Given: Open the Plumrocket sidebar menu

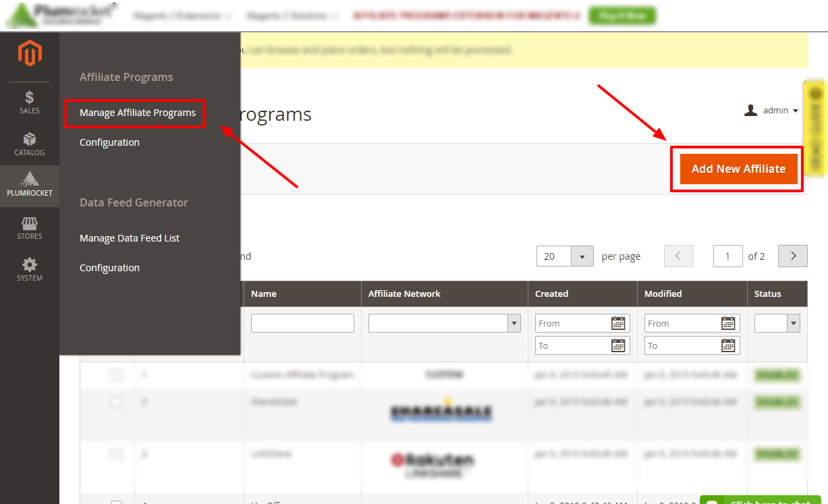Looking at the screenshot, I should click(30, 185).
